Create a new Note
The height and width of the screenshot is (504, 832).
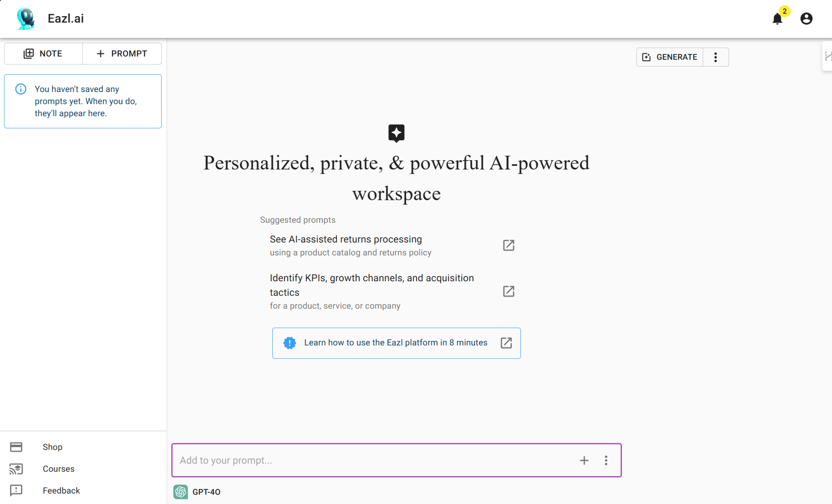(x=43, y=54)
